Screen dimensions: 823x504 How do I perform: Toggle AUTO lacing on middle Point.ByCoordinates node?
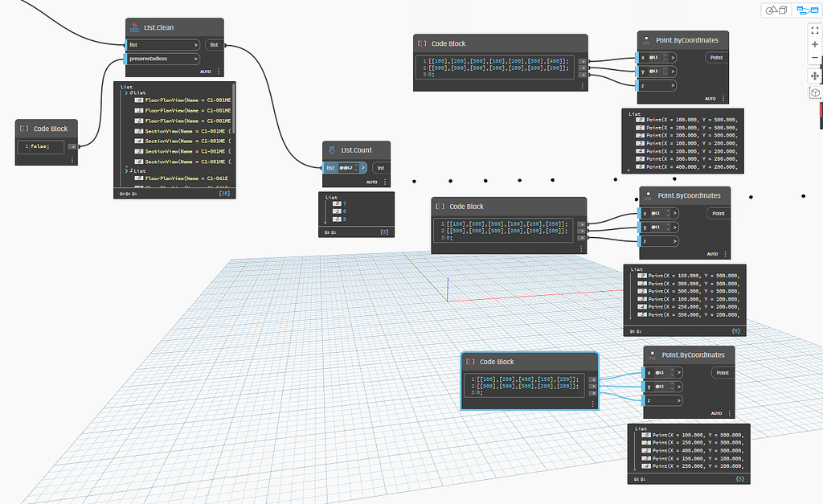(712, 252)
